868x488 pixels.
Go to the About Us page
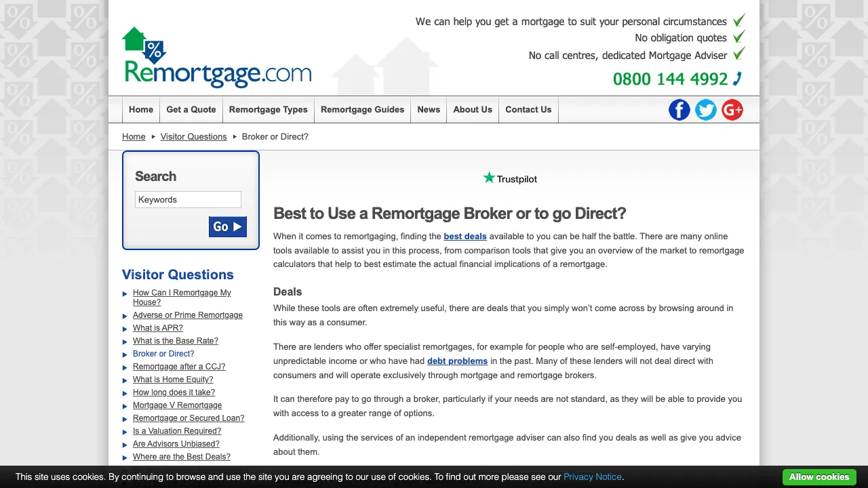(x=472, y=110)
